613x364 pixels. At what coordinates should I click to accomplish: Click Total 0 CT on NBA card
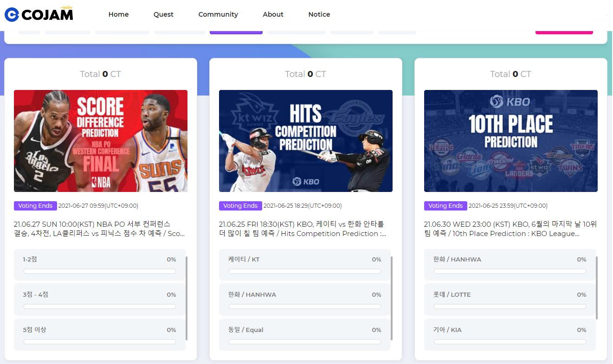pos(100,74)
